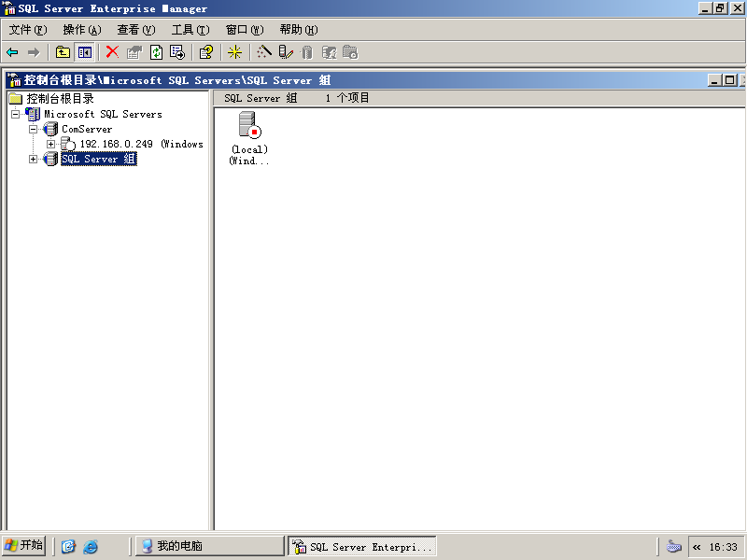The height and width of the screenshot is (560, 747).
Task: Click the keyboard tray icon
Action: point(673,546)
